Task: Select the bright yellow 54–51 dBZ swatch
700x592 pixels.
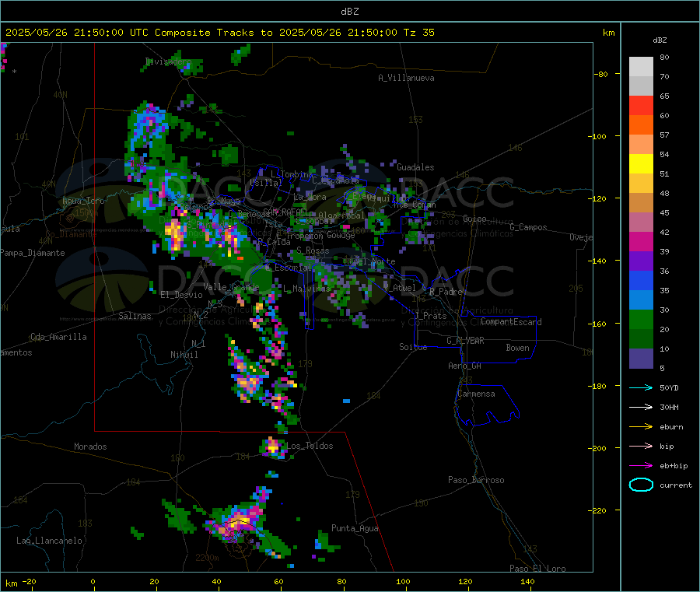Action: point(641,164)
